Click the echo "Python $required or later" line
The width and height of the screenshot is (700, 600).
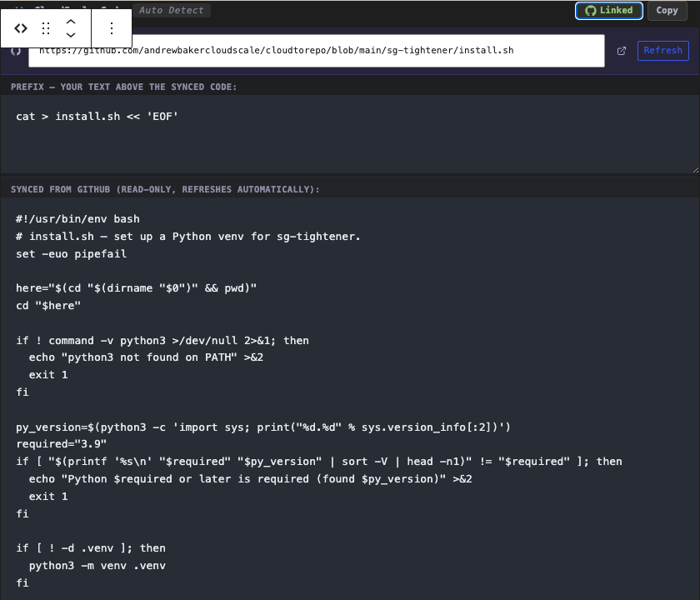click(251, 479)
